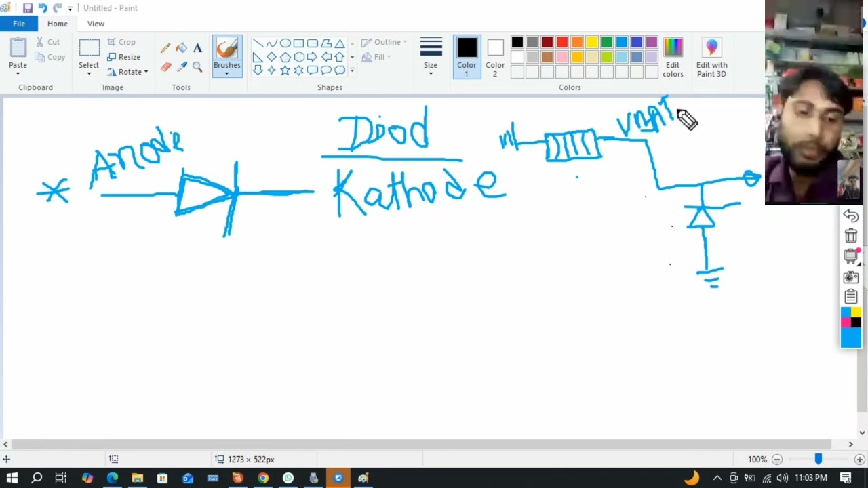Click the color palette on floating side toolbar
The height and width of the screenshot is (488, 868).
click(x=851, y=327)
